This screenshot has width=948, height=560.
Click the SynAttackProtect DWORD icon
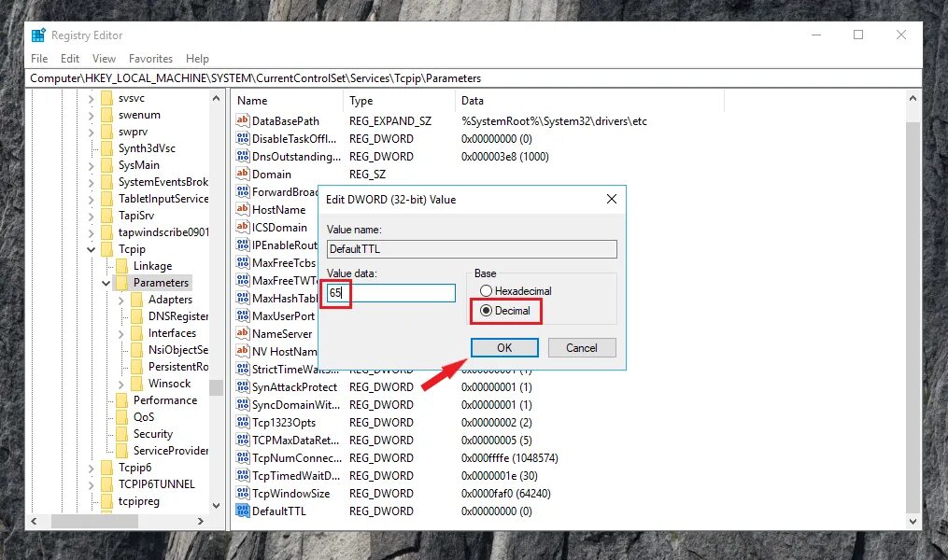243,386
